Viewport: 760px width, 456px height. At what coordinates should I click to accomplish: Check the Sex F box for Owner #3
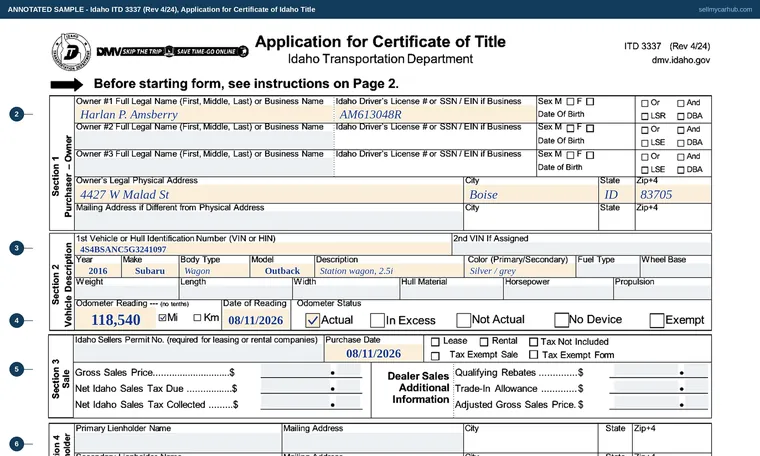coord(590,155)
